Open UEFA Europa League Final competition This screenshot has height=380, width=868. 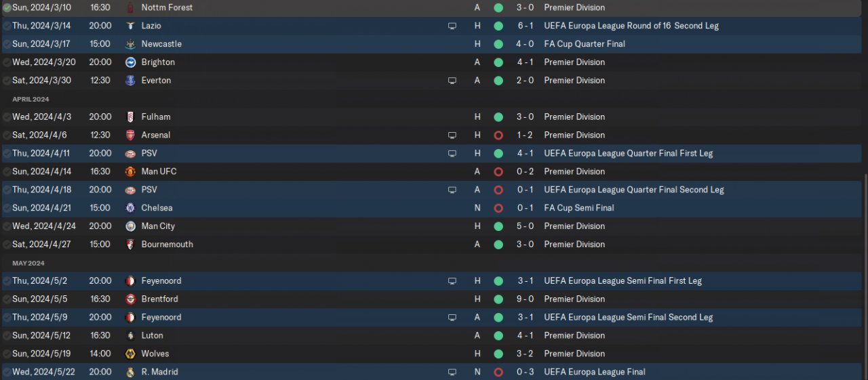pyautogui.click(x=595, y=372)
